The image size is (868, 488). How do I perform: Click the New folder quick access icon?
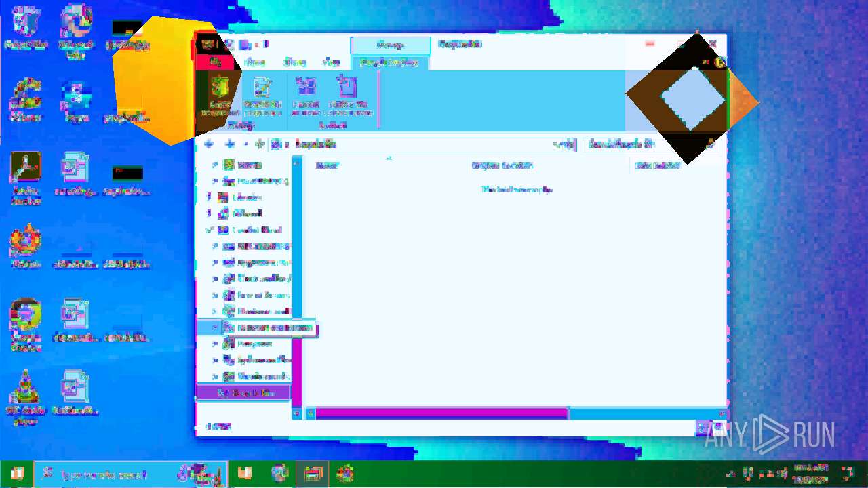coord(244,45)
